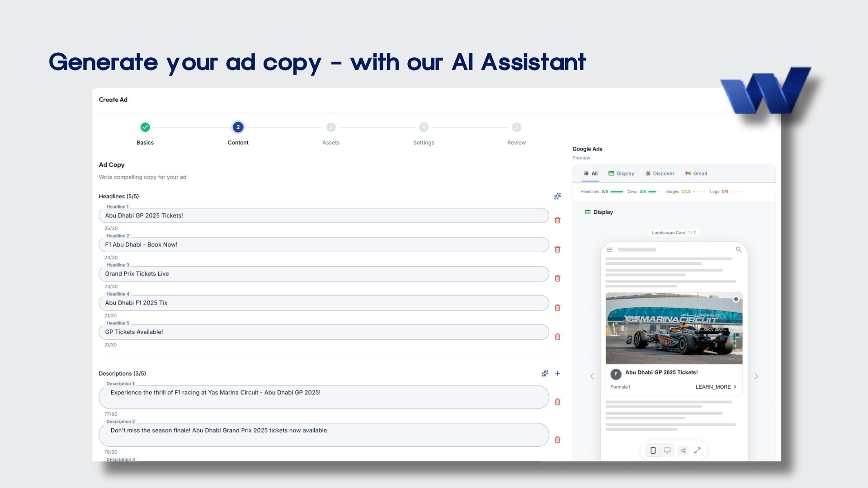Go to next preview card

(756, 376)
